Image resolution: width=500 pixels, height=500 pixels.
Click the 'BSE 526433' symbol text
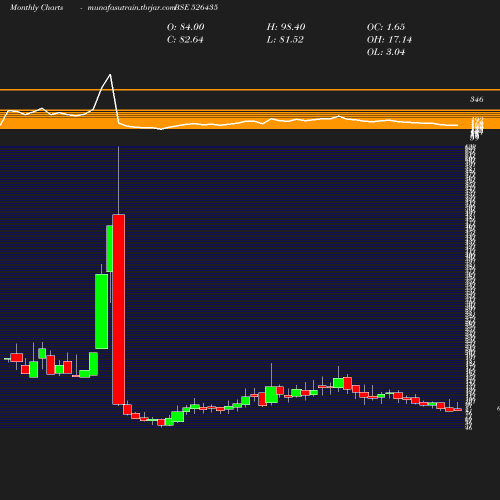click(196, 7)
